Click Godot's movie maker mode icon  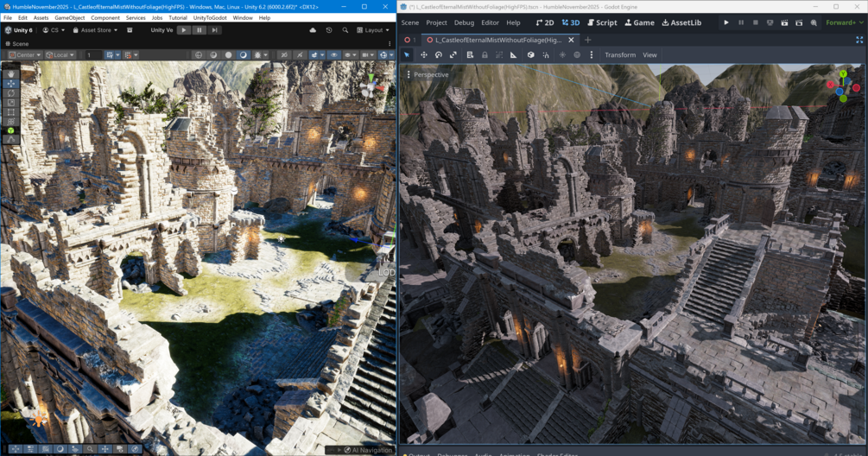814,22
